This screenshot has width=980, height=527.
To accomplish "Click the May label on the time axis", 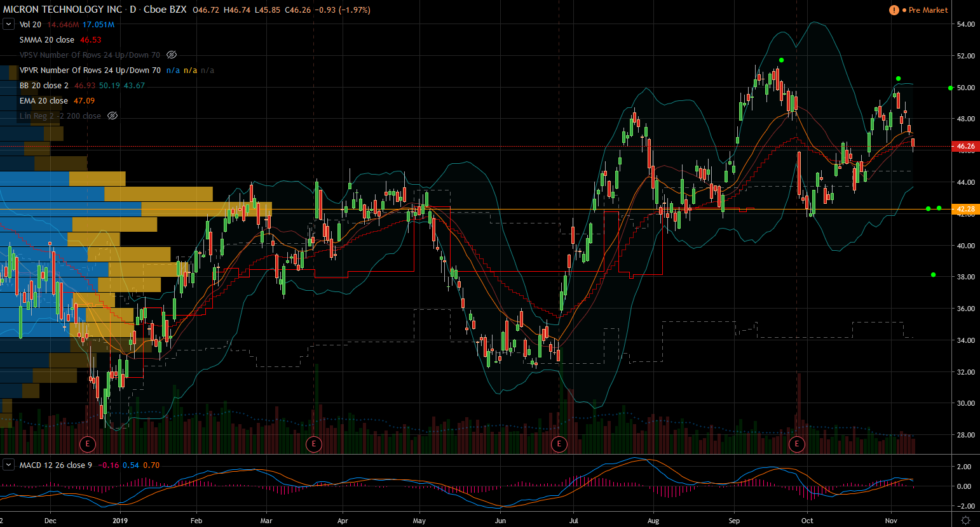I will pos(419,521).
